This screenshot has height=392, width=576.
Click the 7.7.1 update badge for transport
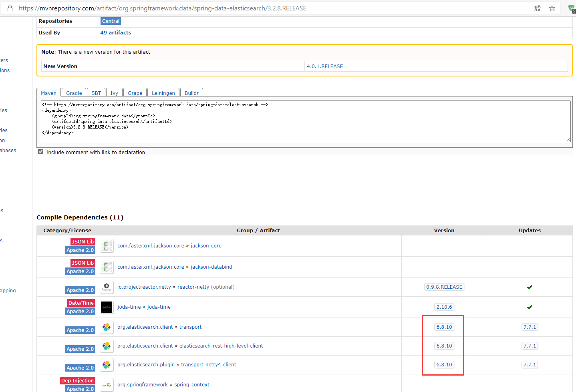point(530,327)
